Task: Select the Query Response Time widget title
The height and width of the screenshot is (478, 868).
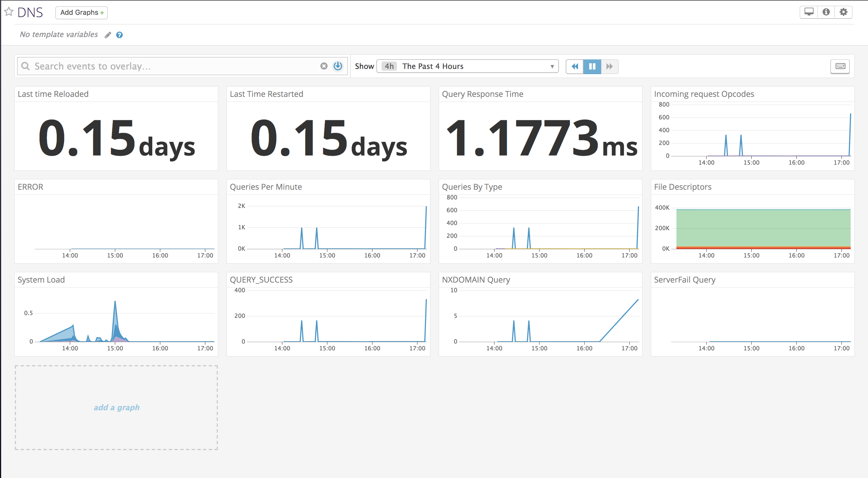Action: click(x=482, y=94)
